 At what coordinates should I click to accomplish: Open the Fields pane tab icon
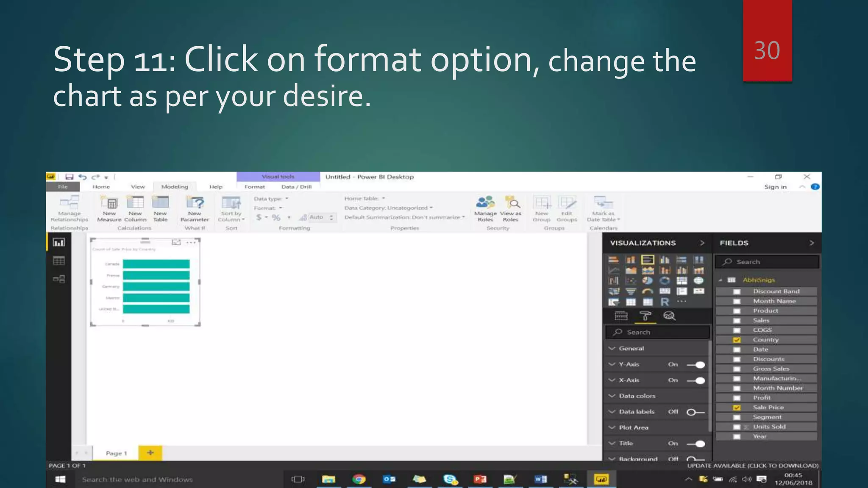[x=621, y=316]
